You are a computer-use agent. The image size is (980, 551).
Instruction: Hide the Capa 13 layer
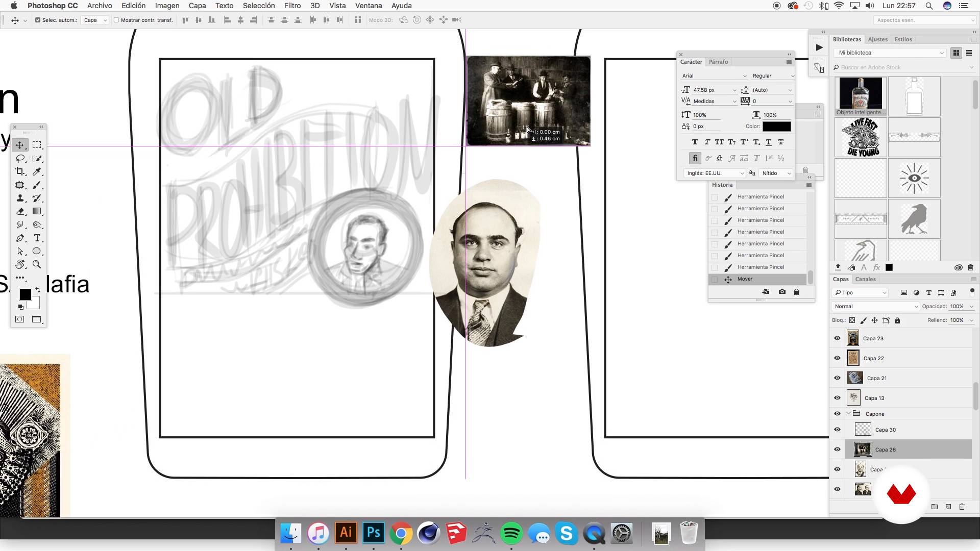point(837,398)
